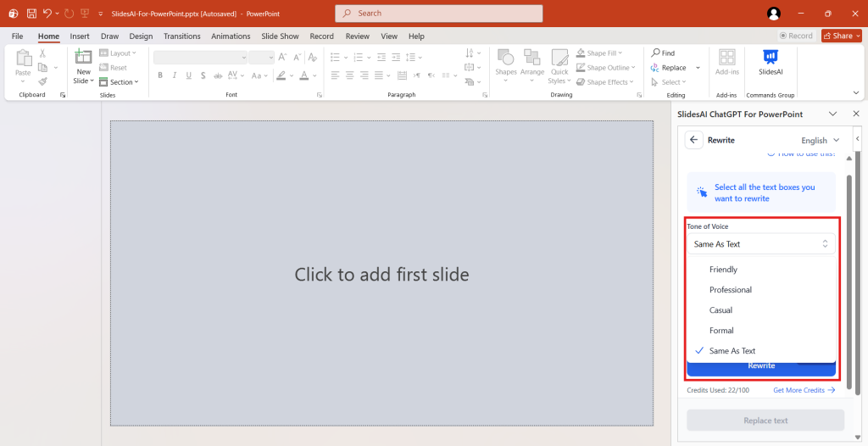Switch to the Insert tab

(80, 36)
